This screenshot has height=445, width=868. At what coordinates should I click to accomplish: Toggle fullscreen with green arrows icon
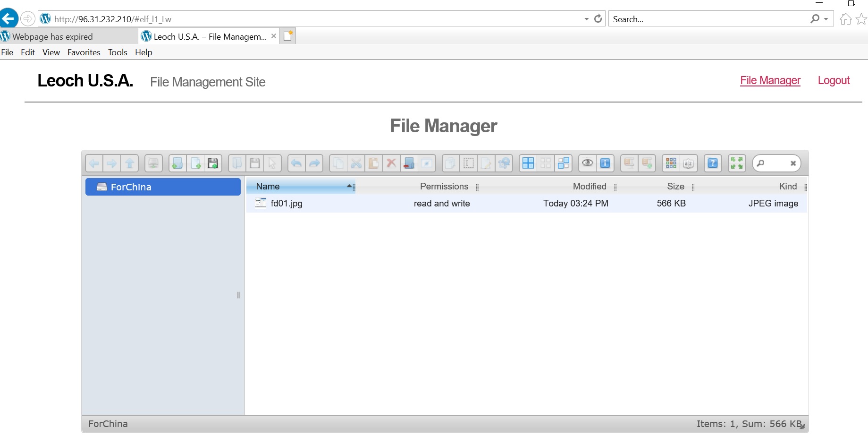tap(737, 163)
